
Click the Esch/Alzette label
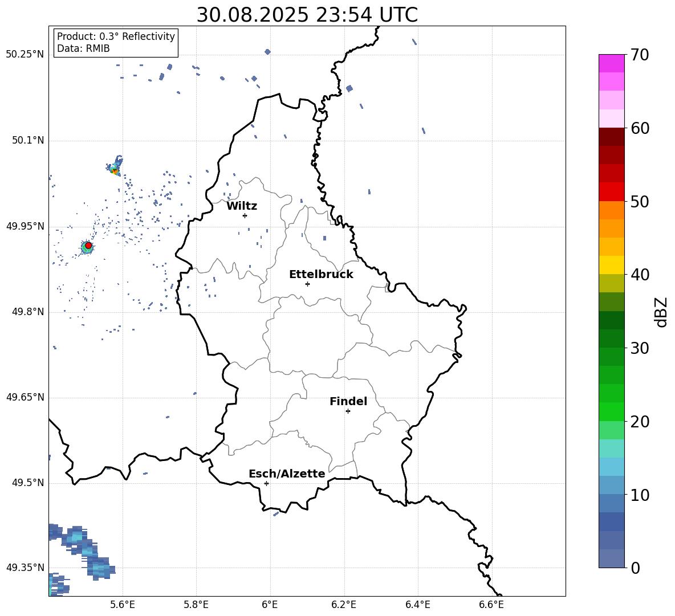pos(287,474)
